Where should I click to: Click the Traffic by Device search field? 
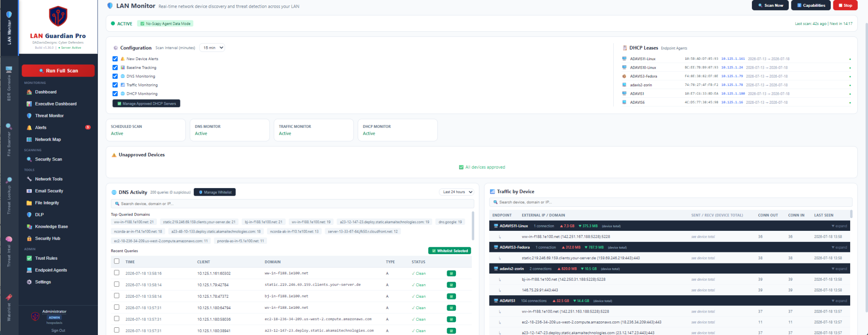click(670, 202)
